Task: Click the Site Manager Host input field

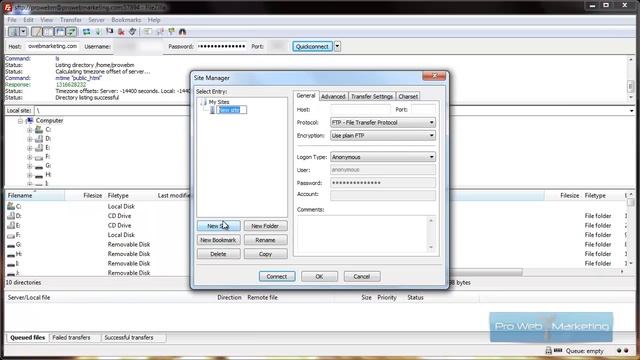Action: tap(360, 109)
